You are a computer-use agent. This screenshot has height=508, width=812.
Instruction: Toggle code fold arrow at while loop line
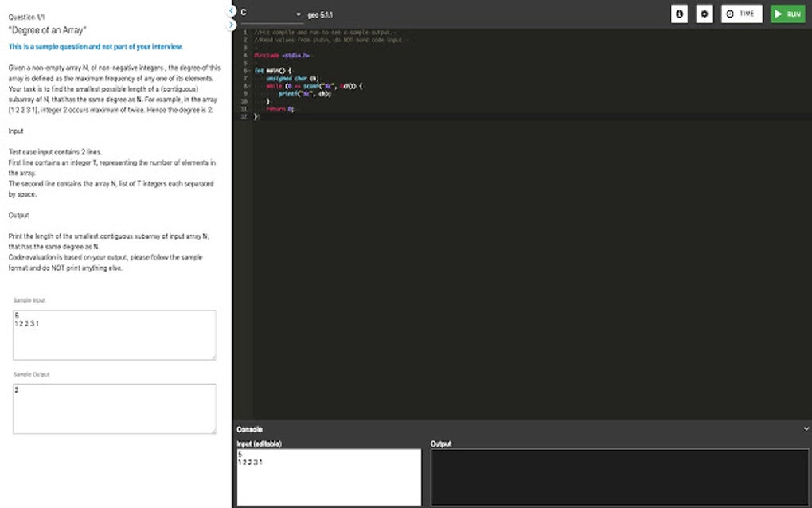pos(249,86)
